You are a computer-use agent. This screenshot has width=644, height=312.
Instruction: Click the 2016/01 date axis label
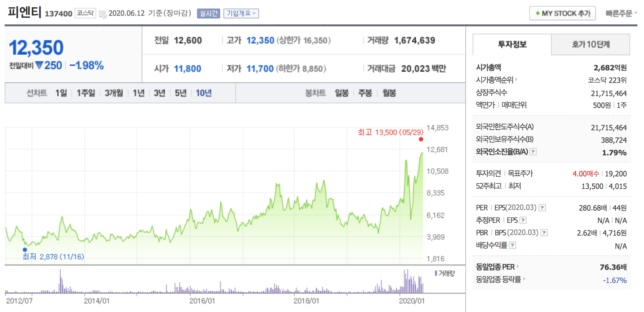click(x=202, y=301)
